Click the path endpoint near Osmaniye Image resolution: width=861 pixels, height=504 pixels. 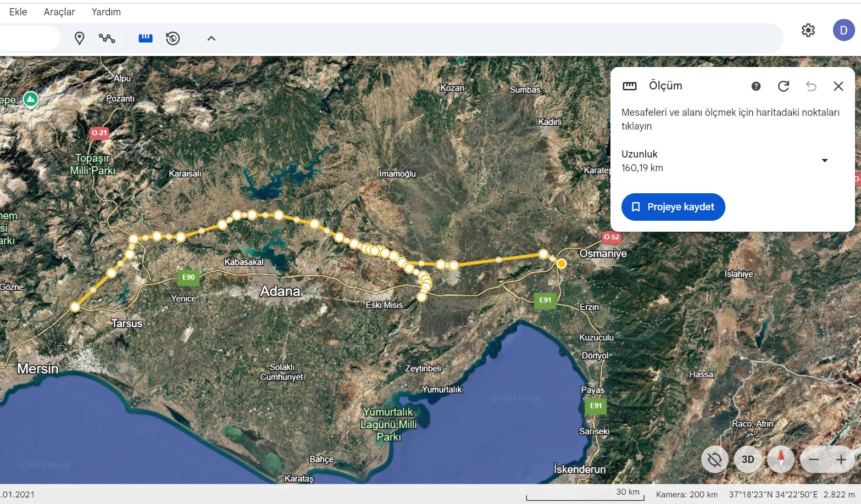coord(561,264)
